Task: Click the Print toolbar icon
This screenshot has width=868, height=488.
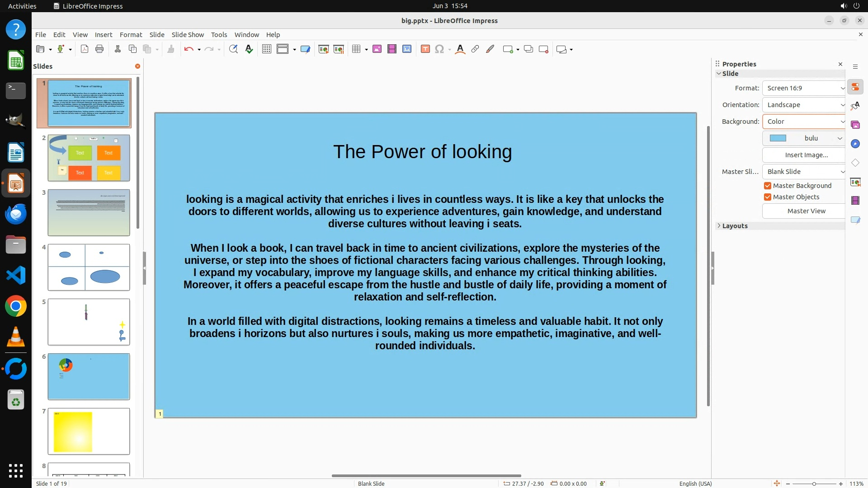Action: pos(99,49)
